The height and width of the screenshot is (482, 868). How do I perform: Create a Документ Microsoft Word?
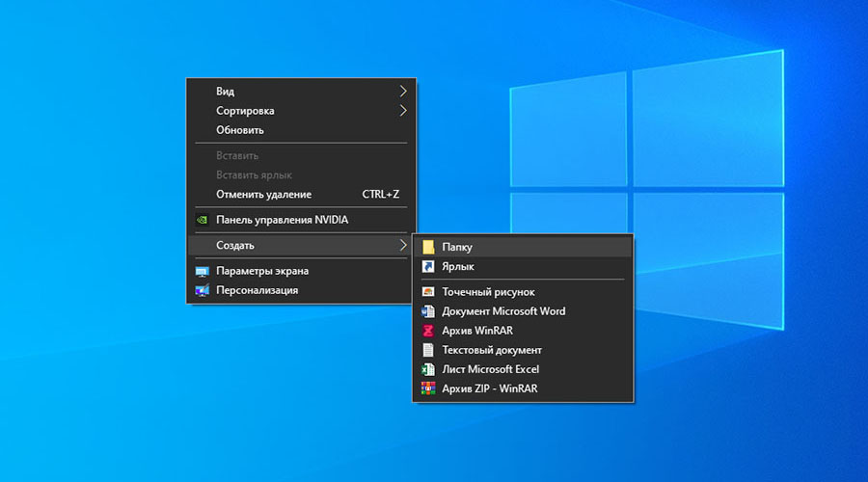pyautogui.click(x=523, y=311)
